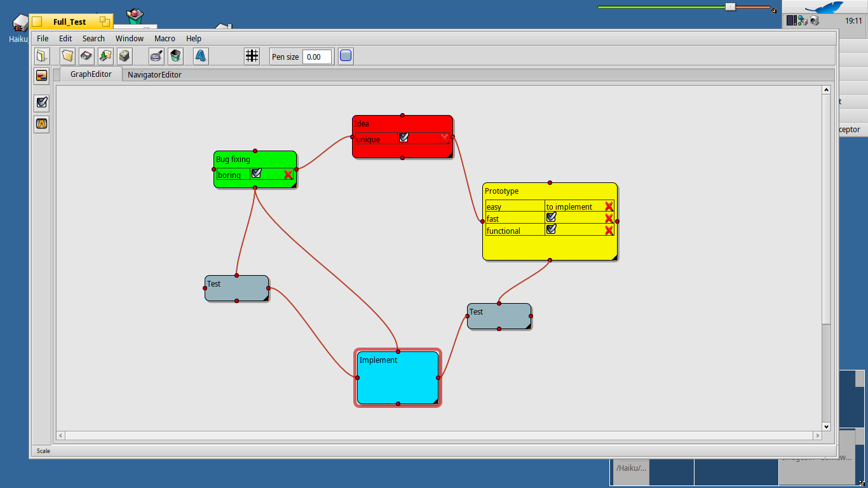Image resolution: width=868 pixels, height=488 pixels.
Task: Click the top connector dot of Idea node
Action: [402, 116]
